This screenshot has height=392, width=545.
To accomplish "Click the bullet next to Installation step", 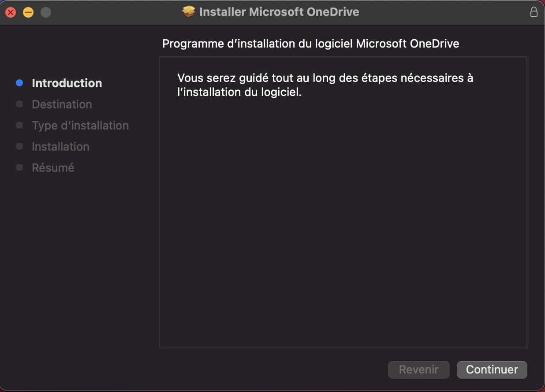I will click(19, 147).
